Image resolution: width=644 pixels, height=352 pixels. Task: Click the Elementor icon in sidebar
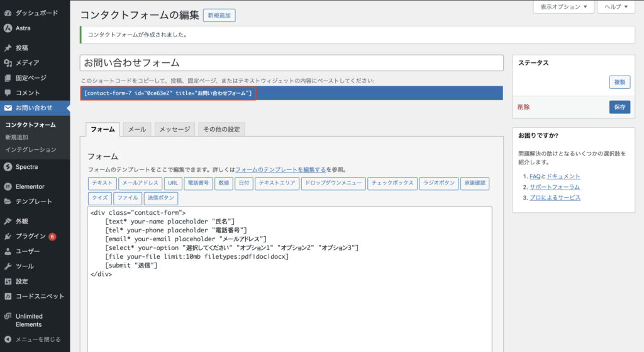tap(8, 186)
